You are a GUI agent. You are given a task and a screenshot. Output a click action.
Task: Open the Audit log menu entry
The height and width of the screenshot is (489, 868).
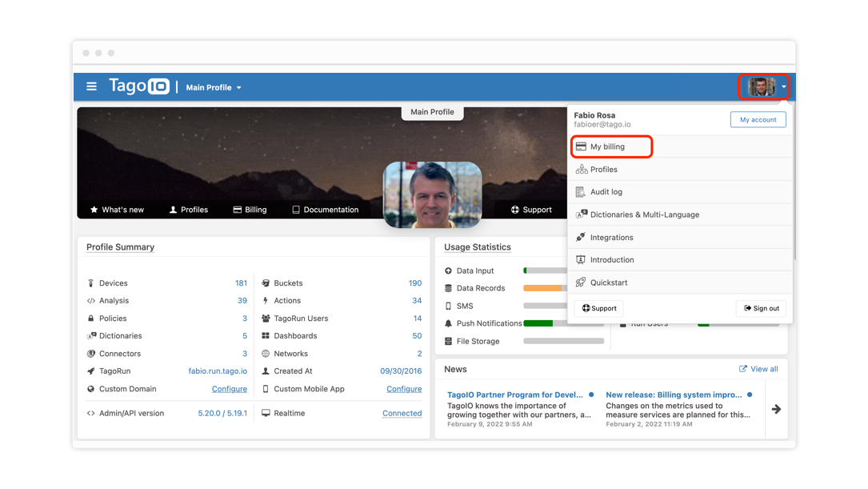tap(680, 191)
